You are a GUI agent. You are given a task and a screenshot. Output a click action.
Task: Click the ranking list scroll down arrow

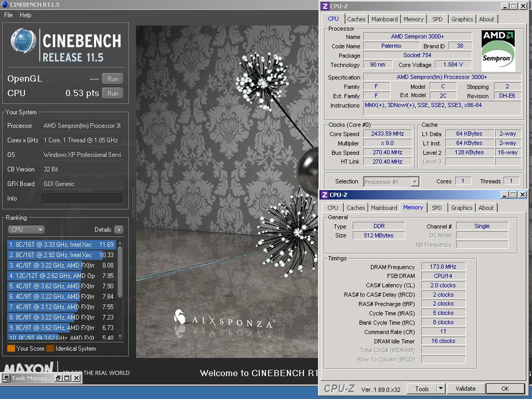pos(120,337)
